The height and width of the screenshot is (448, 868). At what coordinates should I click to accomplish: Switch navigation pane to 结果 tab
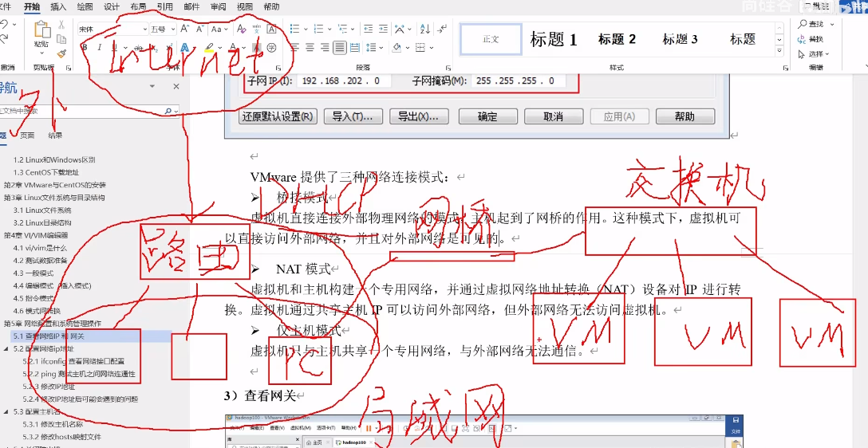(55, 136)
